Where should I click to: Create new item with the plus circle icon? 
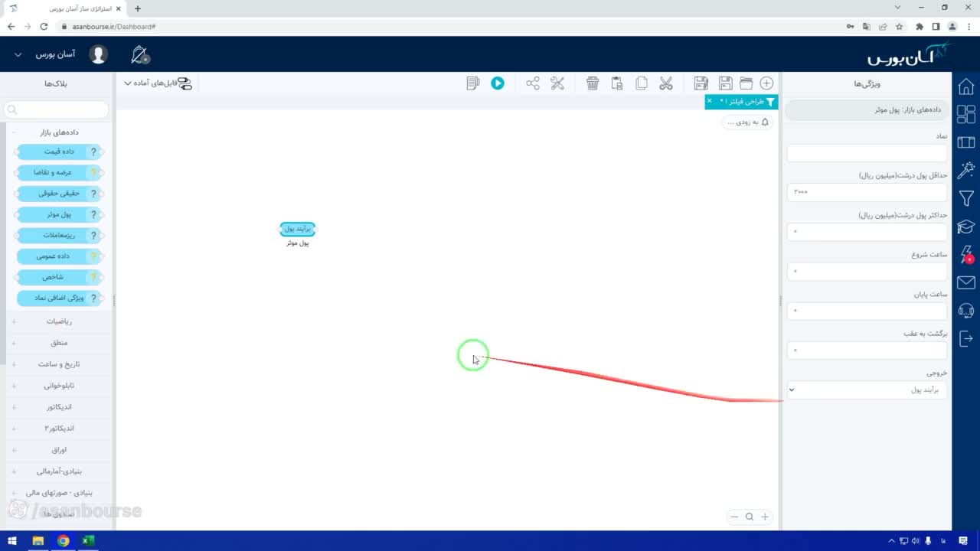766,83
